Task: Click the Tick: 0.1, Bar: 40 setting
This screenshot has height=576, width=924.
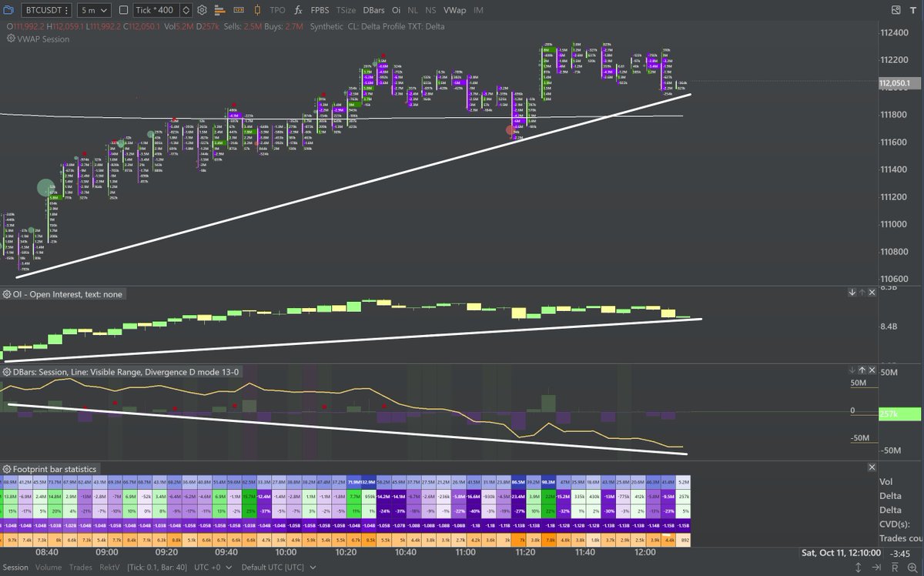Action: coord(157,568)
